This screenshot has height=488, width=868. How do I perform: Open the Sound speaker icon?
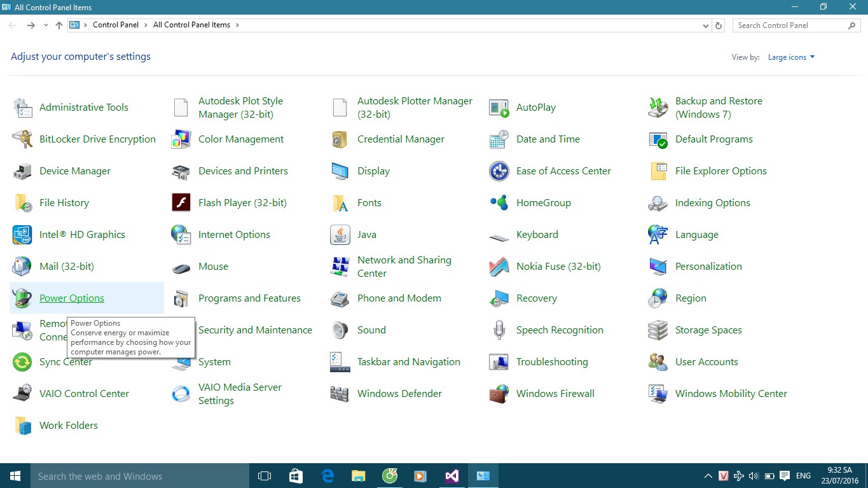(340, 330)
